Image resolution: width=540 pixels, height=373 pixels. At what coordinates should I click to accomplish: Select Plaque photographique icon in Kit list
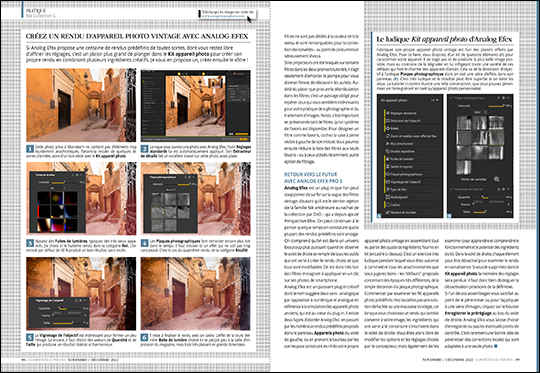(x=387, y=174)
